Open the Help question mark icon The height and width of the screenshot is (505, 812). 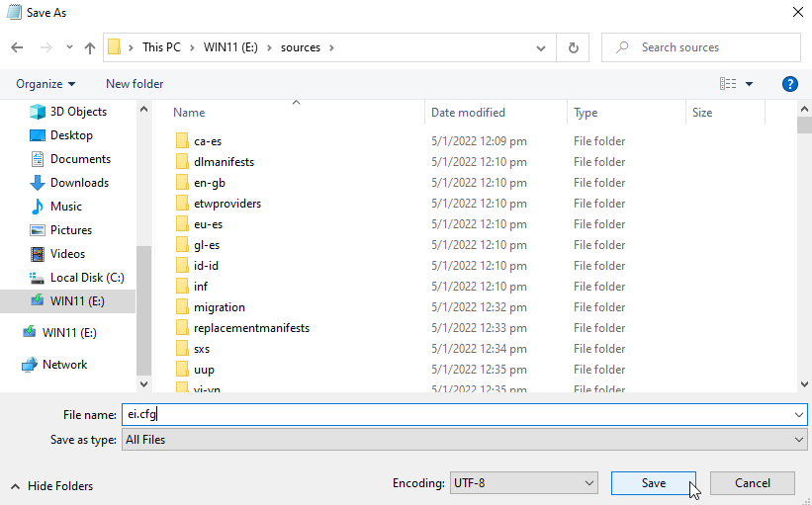pyautogui.click(x=790, y=84)
